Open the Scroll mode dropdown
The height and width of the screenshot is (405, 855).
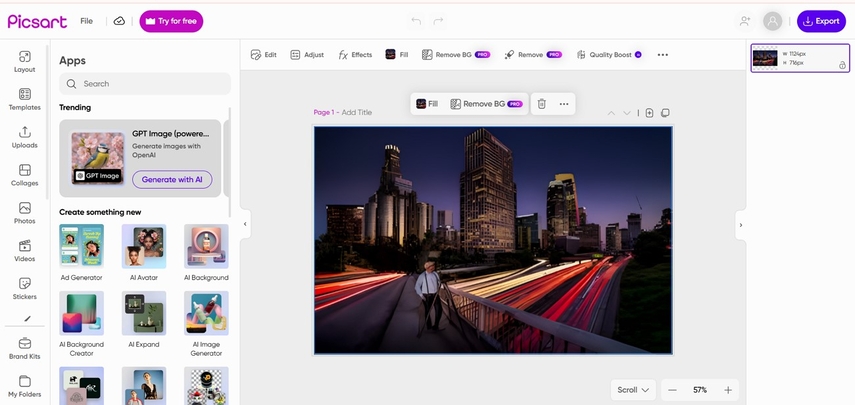633,390
